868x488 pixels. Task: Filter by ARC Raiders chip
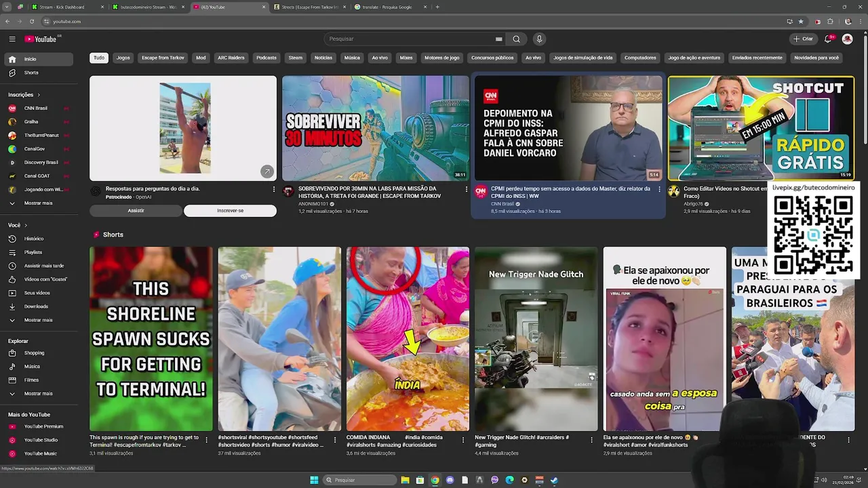(x=231, y=58)
